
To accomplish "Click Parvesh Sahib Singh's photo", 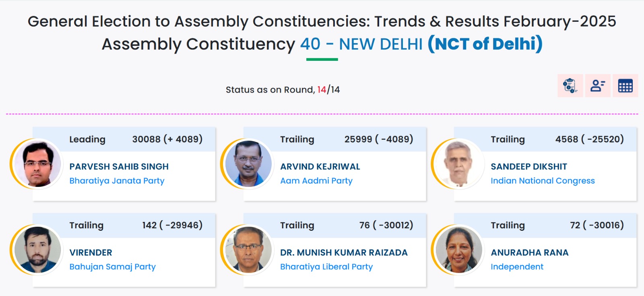I will [37, 164].
